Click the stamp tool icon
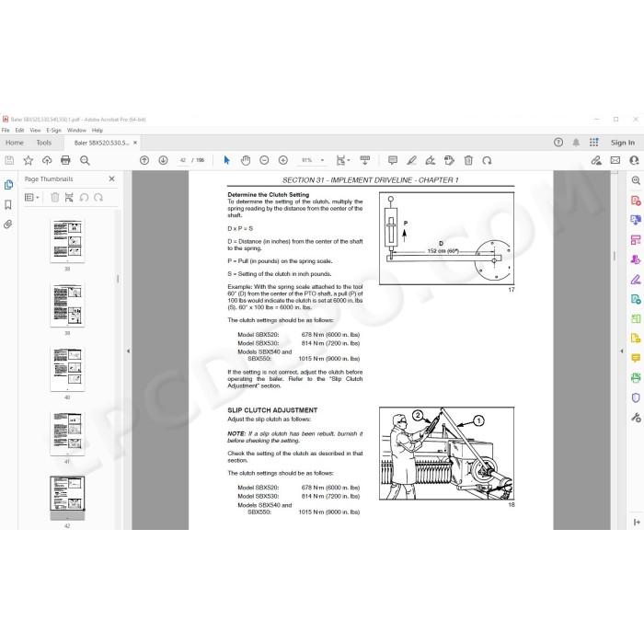644x644 pixels. pos(449,160)
